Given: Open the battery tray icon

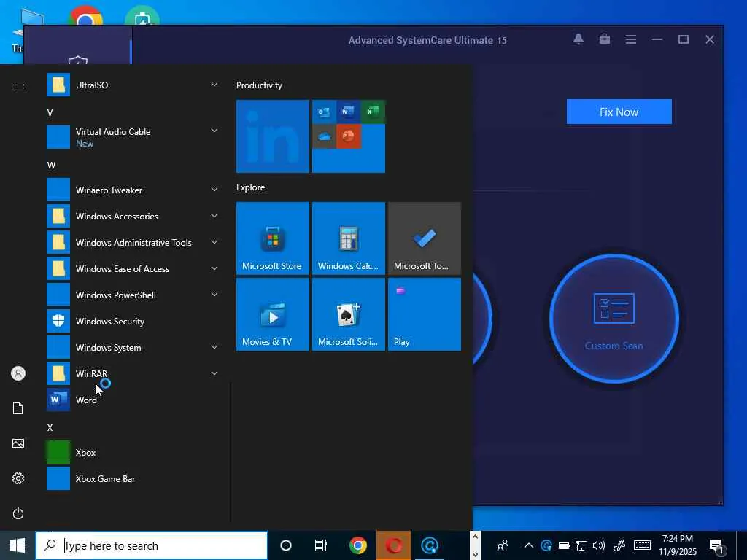Looking at the screenshot, I should pos(564,545).
